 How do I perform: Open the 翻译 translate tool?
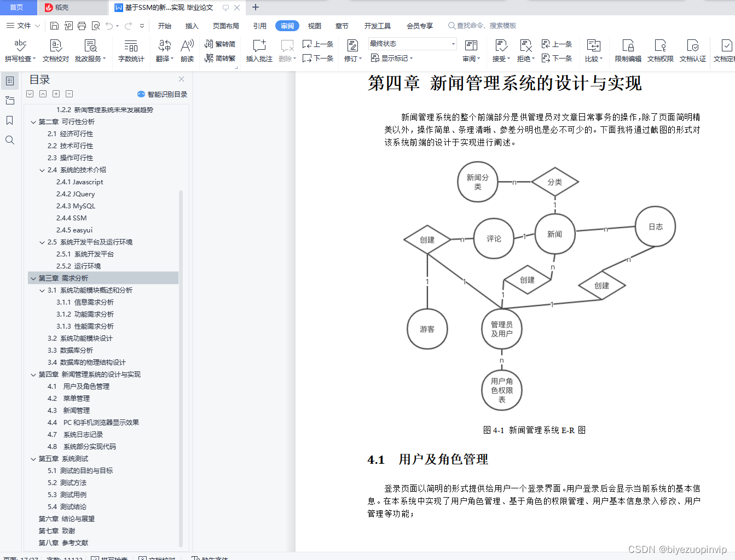(x=164, y=49)
